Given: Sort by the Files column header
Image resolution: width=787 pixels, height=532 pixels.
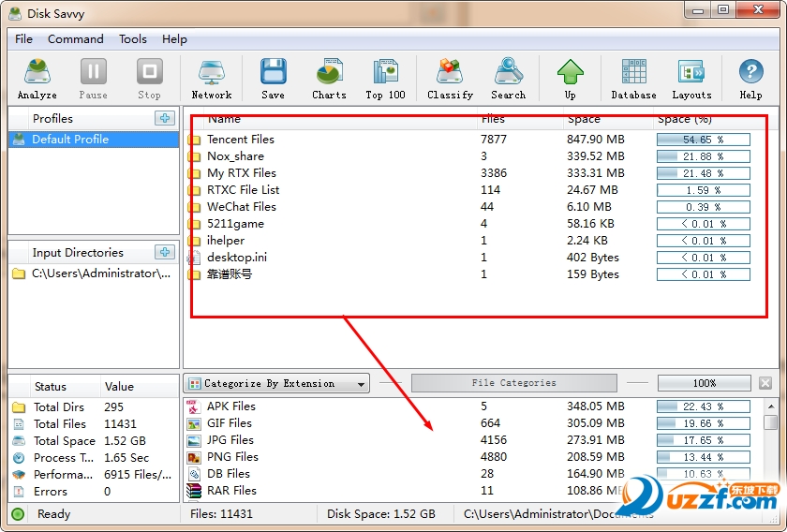Looking at the screenshot, I should click(493, 119).
